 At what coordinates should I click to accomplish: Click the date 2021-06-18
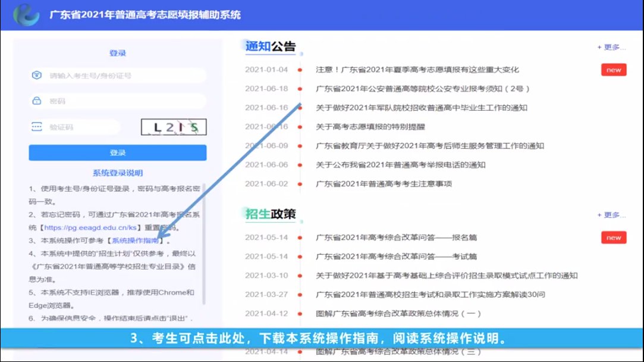[x=266, y=89]
